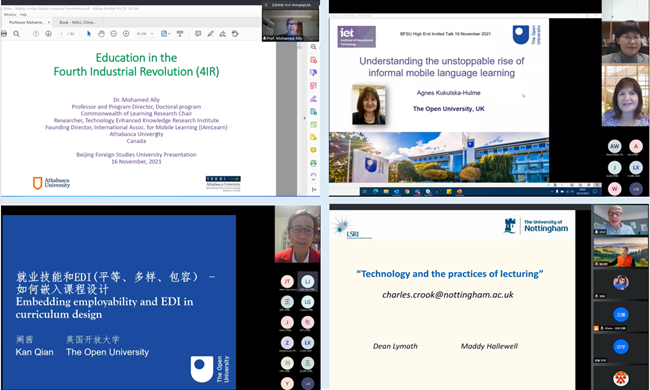Open the purple Fill & Sign tool in the right pane

(313, 99)
